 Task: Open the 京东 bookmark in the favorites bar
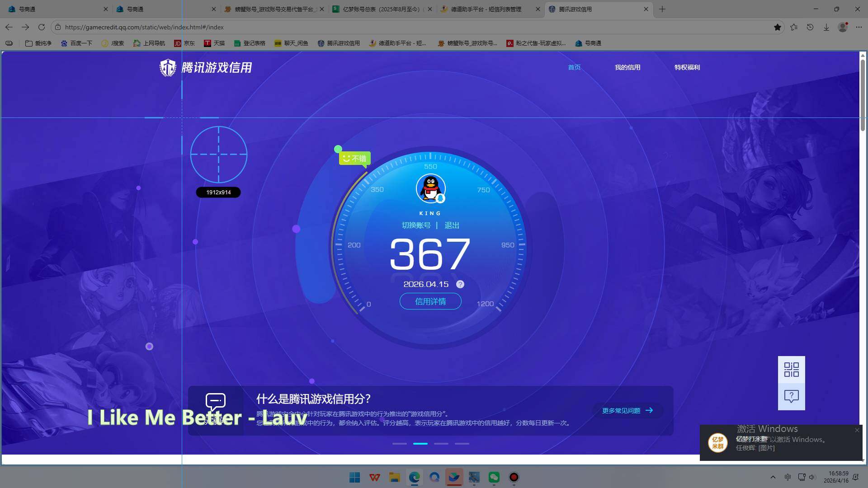[184, 43]
